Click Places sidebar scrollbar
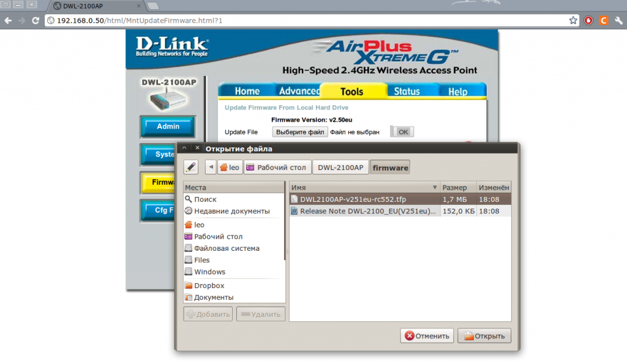Viewport: 627px width, 364px height. click(x=285, y=221)
